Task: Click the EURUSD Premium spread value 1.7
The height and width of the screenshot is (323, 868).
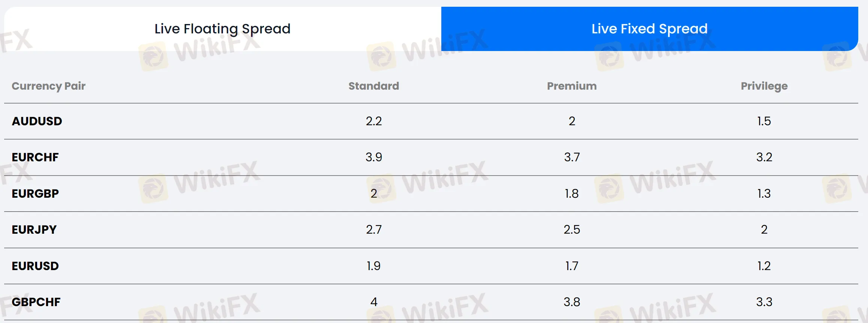Action: tap(572, 266)
